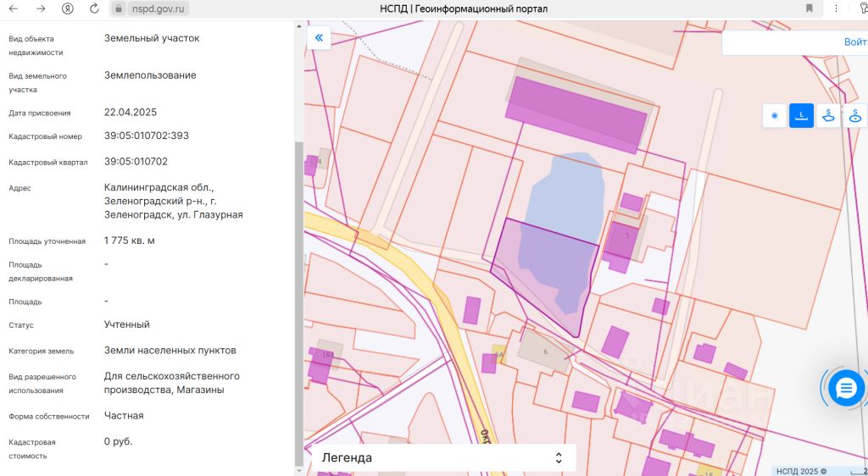This screenshot has width=868, height=476.
Task: Click the browser forward arrow
Action: coord(40,8)
